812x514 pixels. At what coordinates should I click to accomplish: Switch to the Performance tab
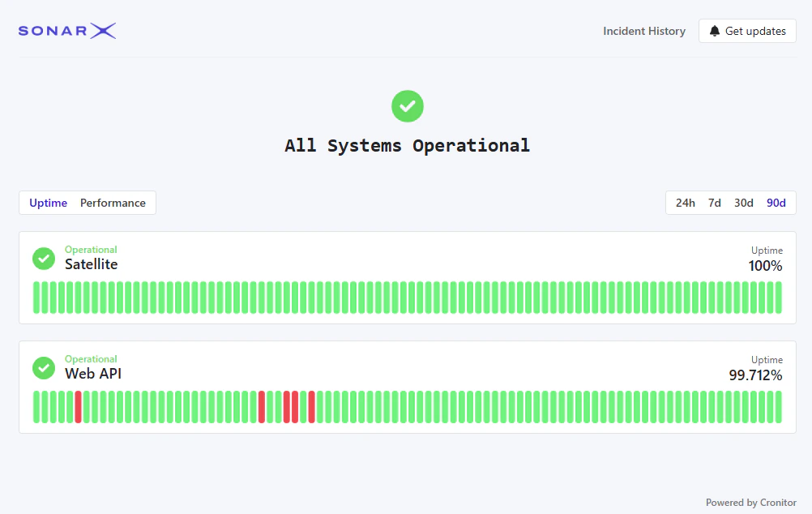(113, 203)
